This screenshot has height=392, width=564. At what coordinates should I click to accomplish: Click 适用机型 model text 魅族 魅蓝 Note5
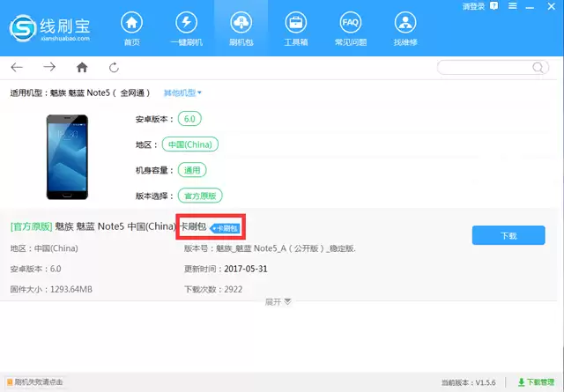click(x=80, y=92)
